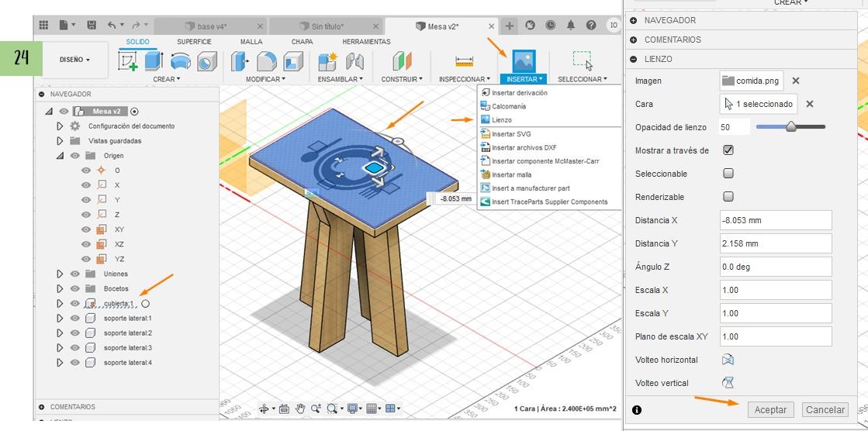The image size is (868, 431).
Task: Click the Ángulo Z field
Action: tap(776, 267)
